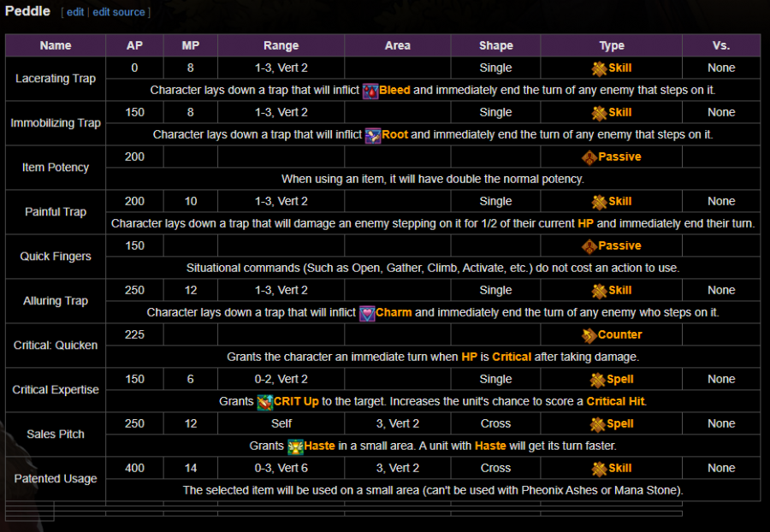Click the Shape column header
This screenshot has height=532, width=770.
pyautogui.click(x=495, y=45)
